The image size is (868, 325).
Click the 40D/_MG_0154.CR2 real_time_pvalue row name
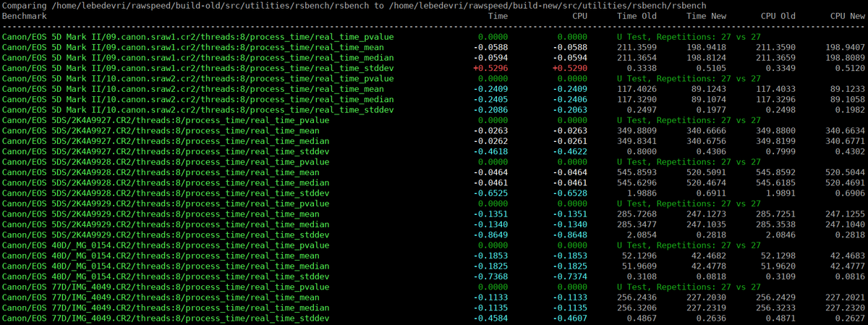pyautogui.click(x=166, y=245)
